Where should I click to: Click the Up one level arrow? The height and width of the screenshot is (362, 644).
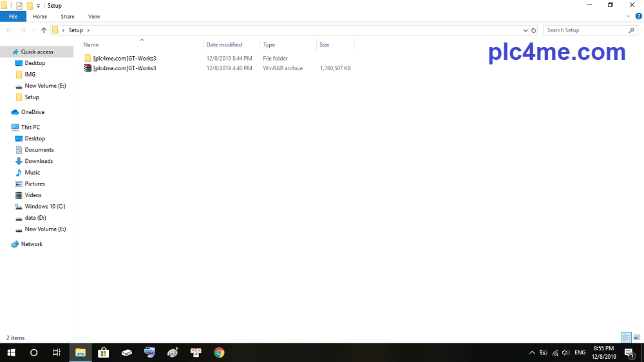44,30
